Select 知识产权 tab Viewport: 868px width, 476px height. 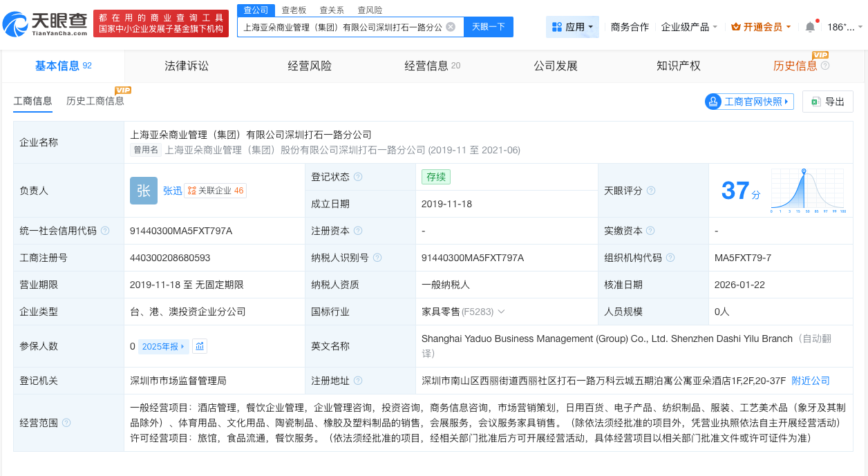point(679,66)
